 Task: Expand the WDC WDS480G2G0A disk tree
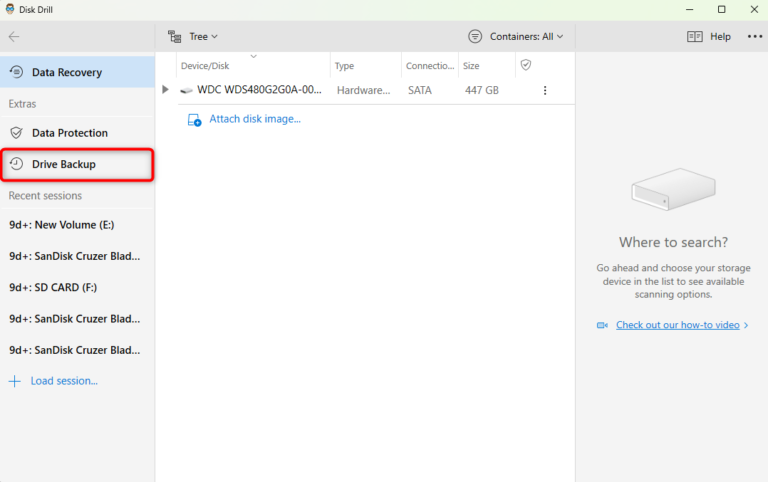click(166, 90)
